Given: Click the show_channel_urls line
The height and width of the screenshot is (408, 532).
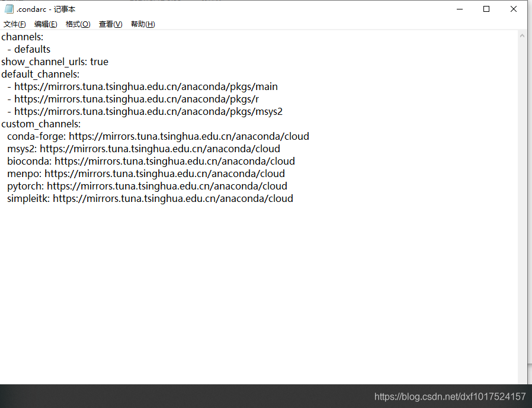Looking at the screenshot, I should 54,61.
